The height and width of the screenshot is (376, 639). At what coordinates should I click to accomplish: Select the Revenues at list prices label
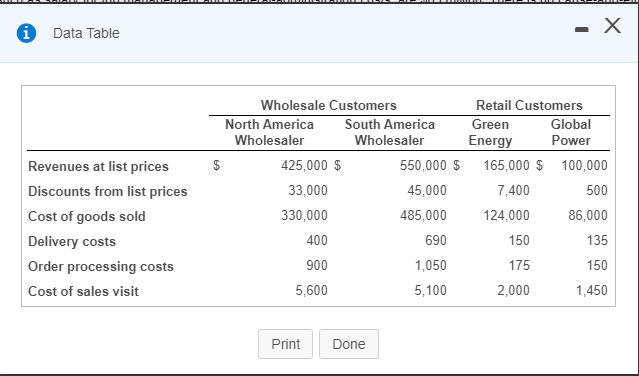pyautogui.click(x=98, y=166)
